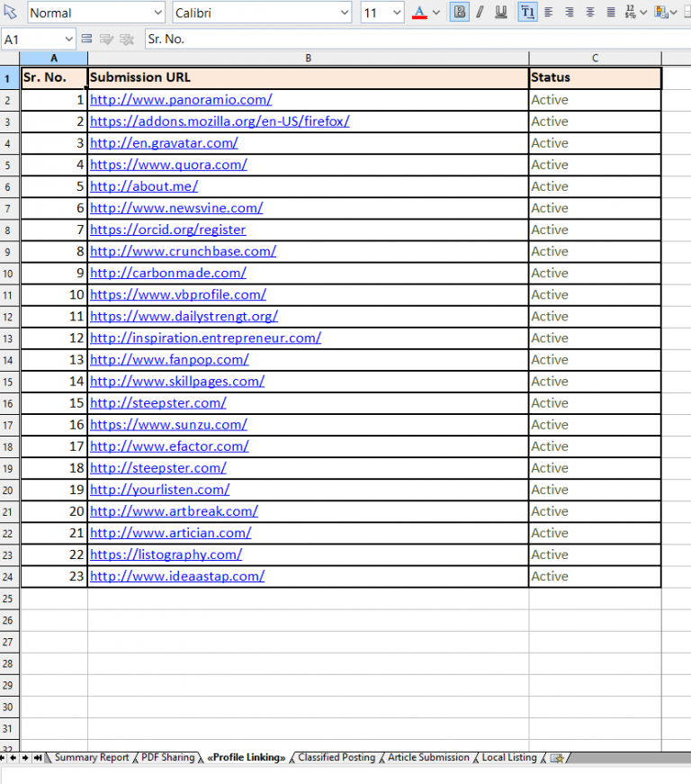
Task: Go to next sheet tab arrow
Action: coord(25,758)
